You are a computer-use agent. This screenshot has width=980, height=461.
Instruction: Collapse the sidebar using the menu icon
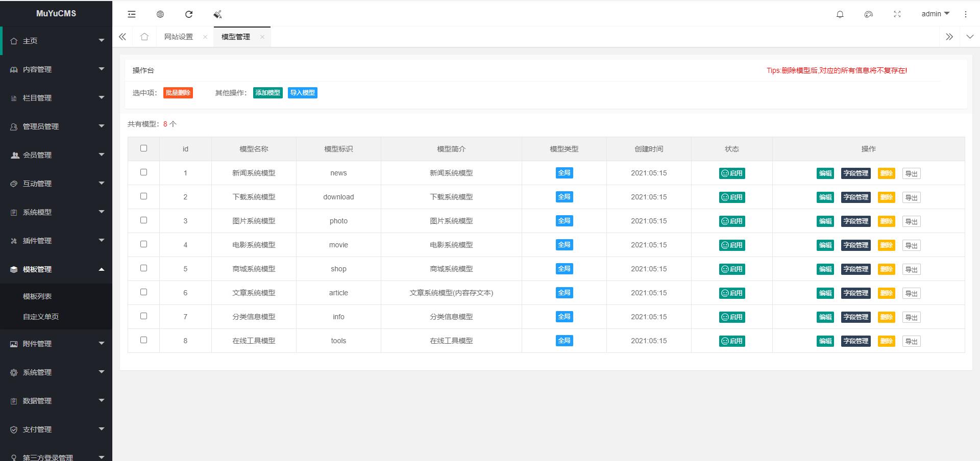coord(131,14)
